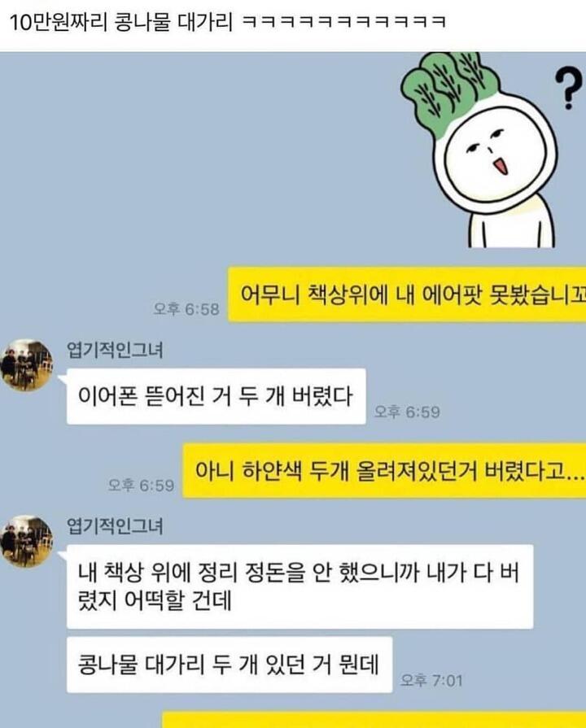Click the post title 10만원짜리 콩나물 대가리

121,22
